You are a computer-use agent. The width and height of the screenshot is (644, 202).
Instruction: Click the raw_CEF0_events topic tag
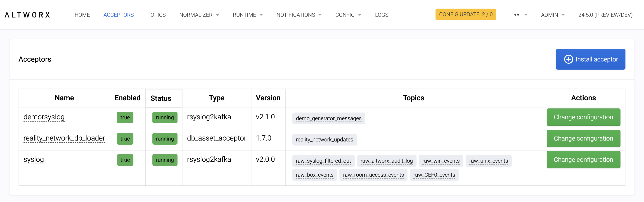coord(434,175)
